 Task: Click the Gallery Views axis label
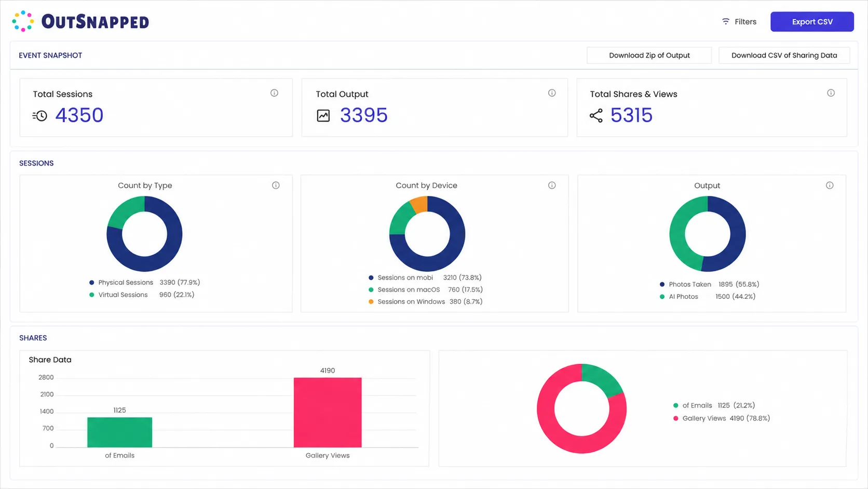tap(328, 455)
